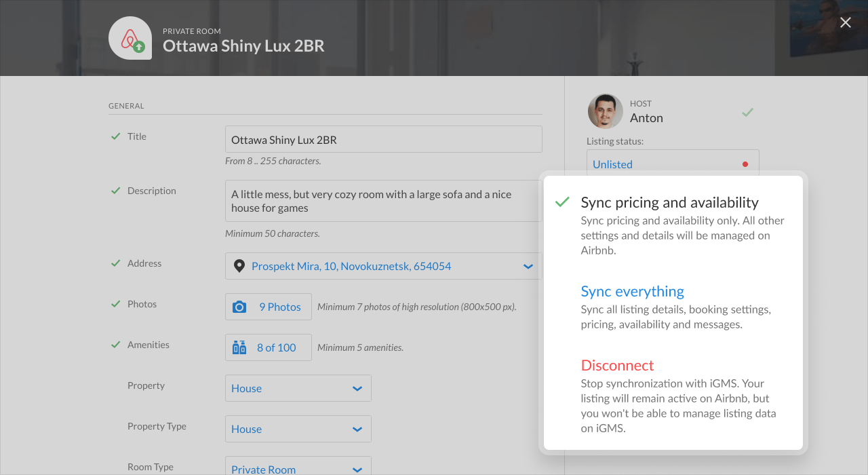Open the Unlisted listing status selector
This screenshot has width=868, height=475.
coord(612,164)
